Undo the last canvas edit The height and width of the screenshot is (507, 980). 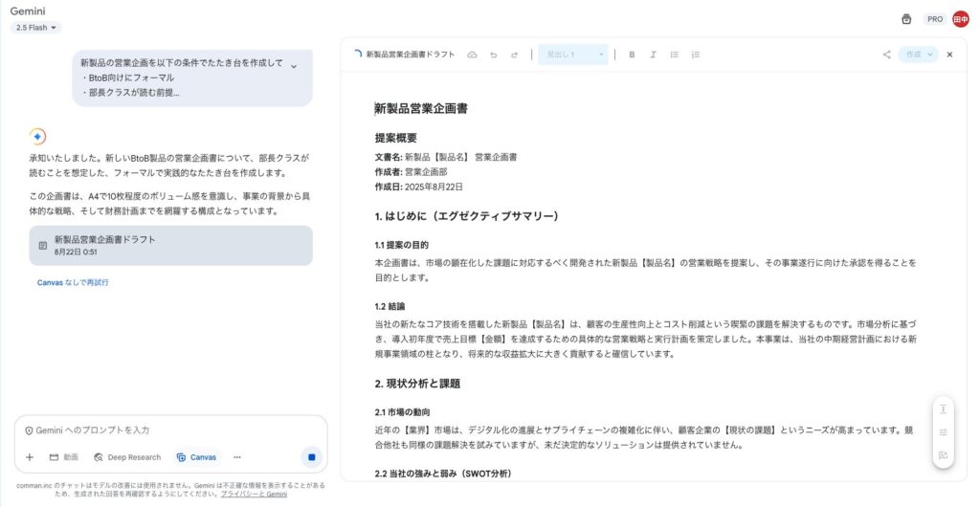(x=493, y=55)
